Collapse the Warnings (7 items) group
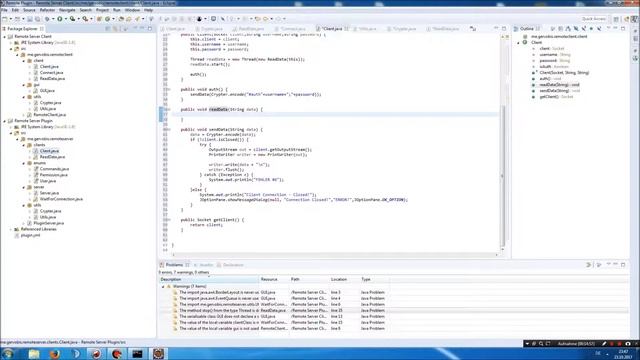640x360 pixels. (163, 287)
